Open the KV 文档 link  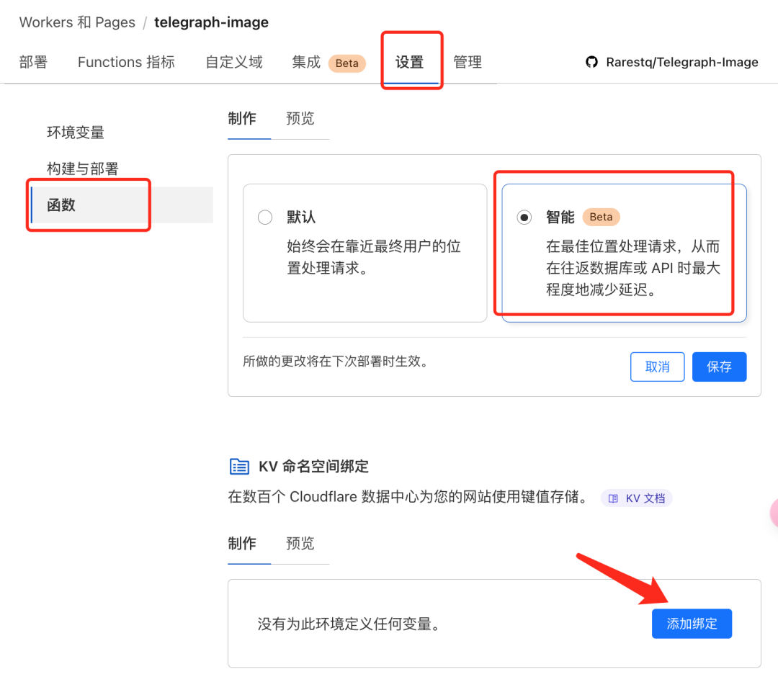(x=637, y=498)
